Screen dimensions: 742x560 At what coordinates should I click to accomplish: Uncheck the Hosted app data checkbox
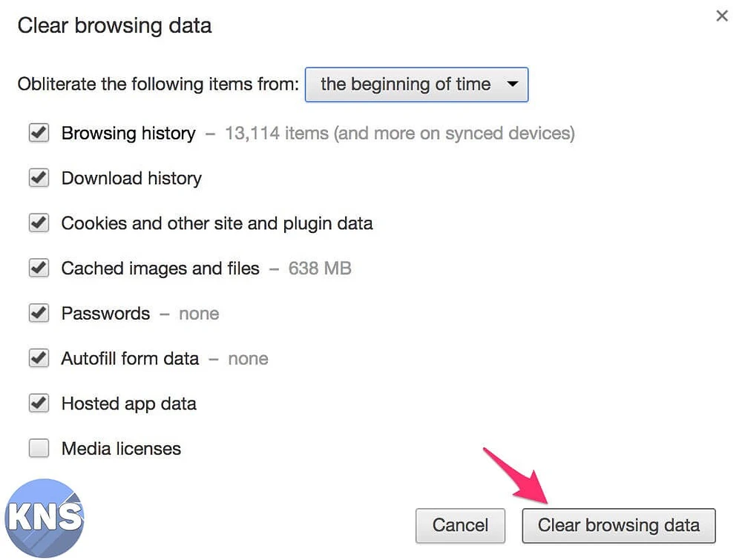pos(39,403)
